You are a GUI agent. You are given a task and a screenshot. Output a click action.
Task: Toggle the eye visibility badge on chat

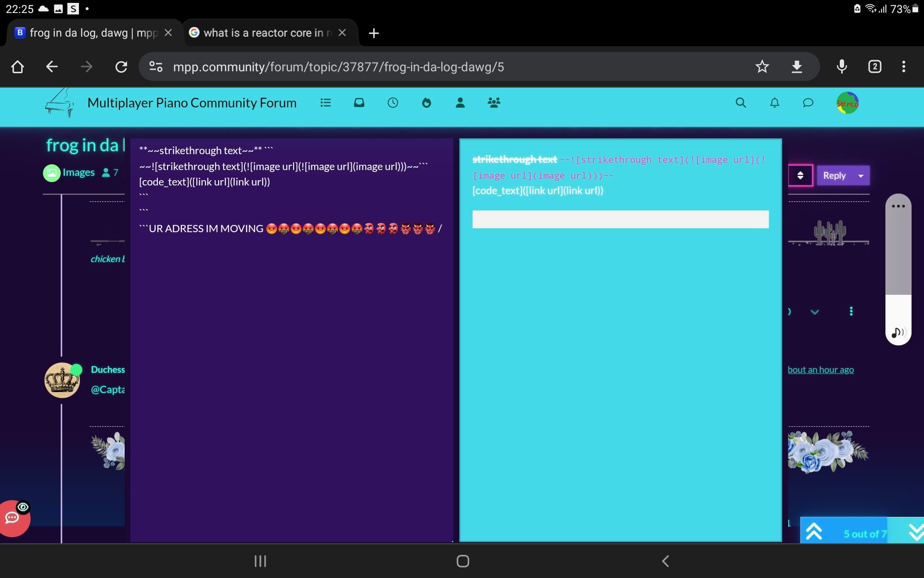coord(23,507)
